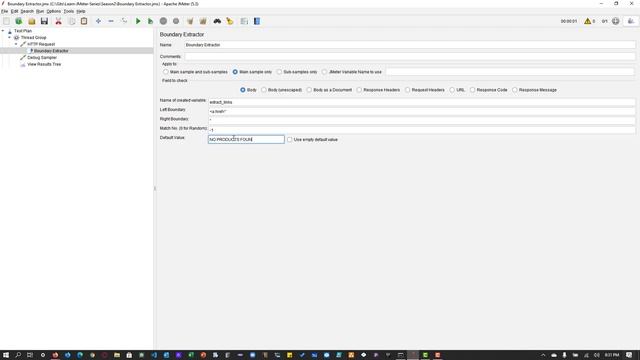Screen dimensions: 640x360
Task: Select 'Response Headers' radio button
Action: [359, 90]
